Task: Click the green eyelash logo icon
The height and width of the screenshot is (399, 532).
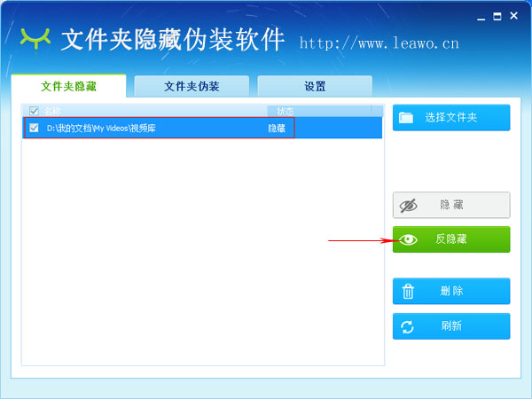Action: coord(35,39)
